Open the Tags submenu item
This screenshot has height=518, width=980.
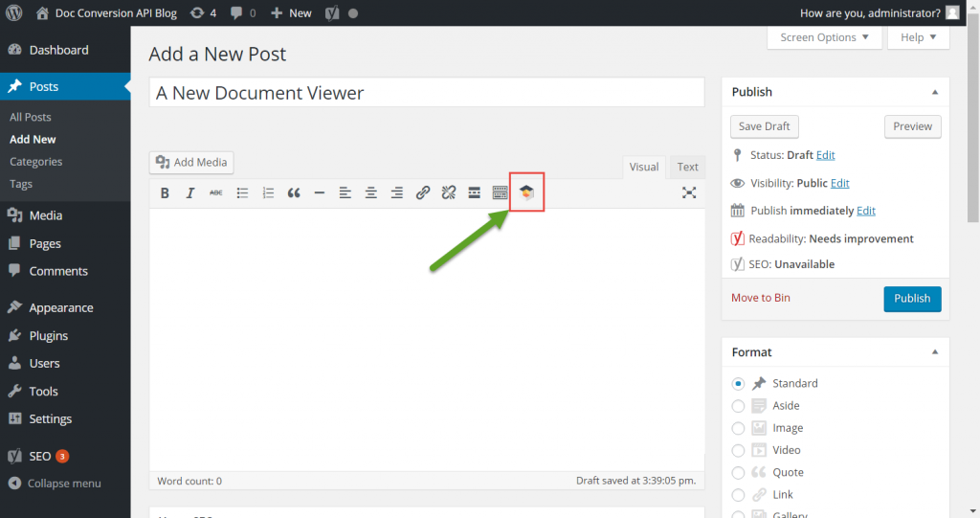pos(21,184)
